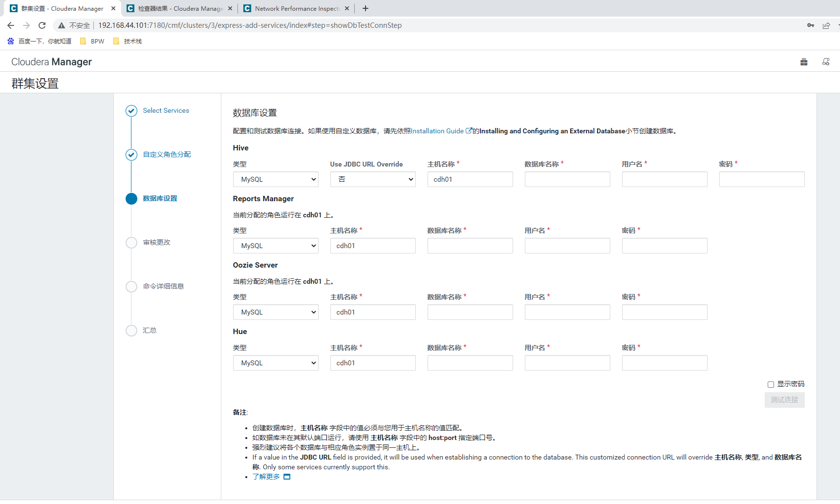Click the 审核更改 step circle
The image size is (840, 504).
131,242
